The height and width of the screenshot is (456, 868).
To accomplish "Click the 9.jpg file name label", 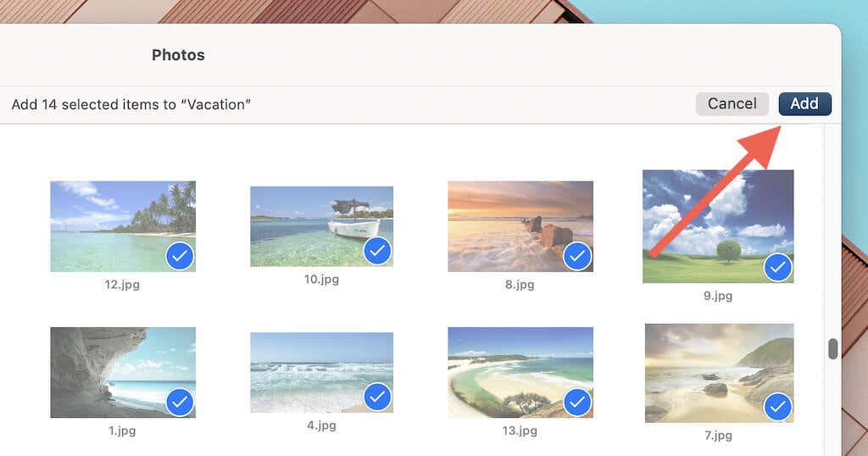I will pos(718,296).
